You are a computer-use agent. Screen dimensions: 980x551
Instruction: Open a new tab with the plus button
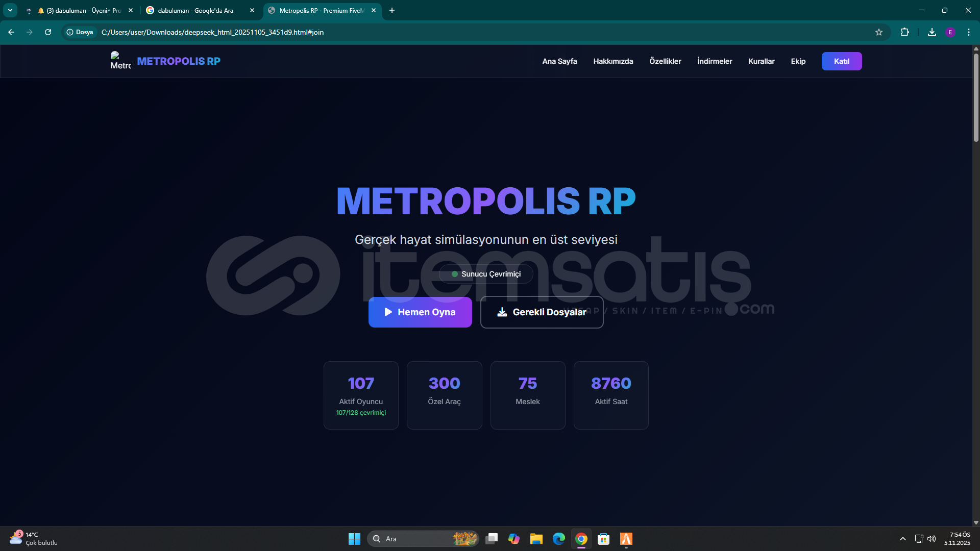click(x=392, y=10)
